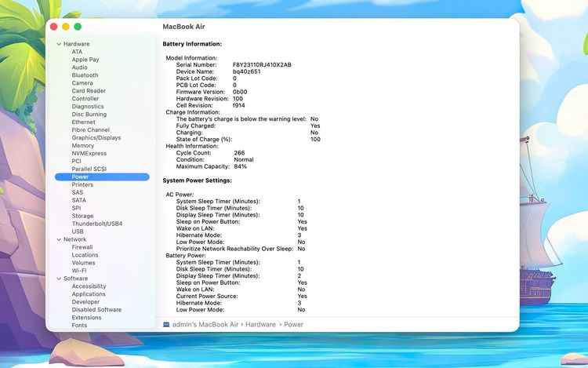Click the Condition value Normal

[x=243, y=160]
